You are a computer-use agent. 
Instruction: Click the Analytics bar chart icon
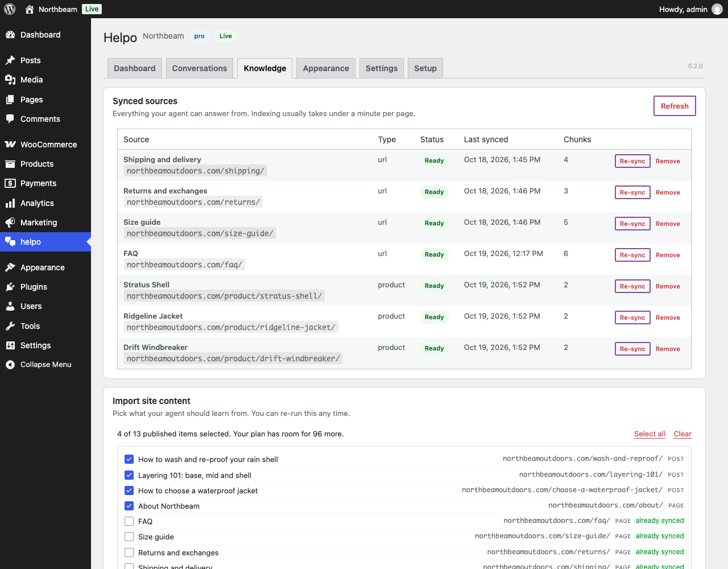[10, 203]
